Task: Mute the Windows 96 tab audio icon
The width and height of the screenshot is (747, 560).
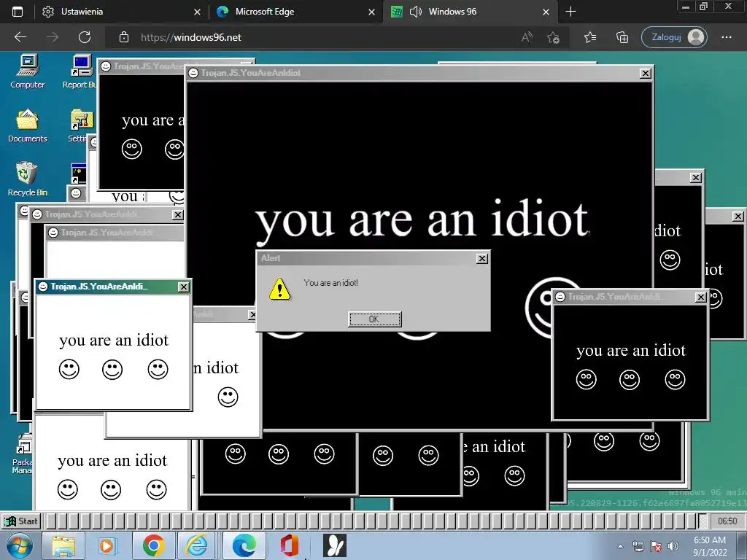Action: (415, 12)
